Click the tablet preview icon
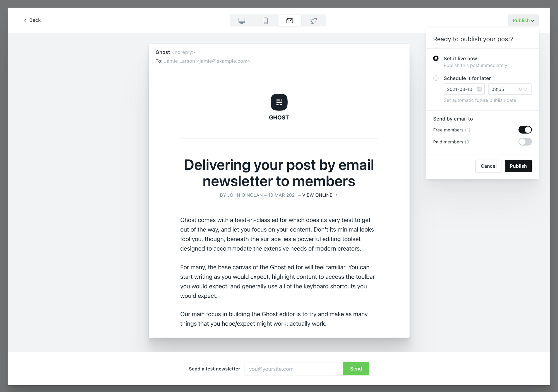 (x=266, y=20)
